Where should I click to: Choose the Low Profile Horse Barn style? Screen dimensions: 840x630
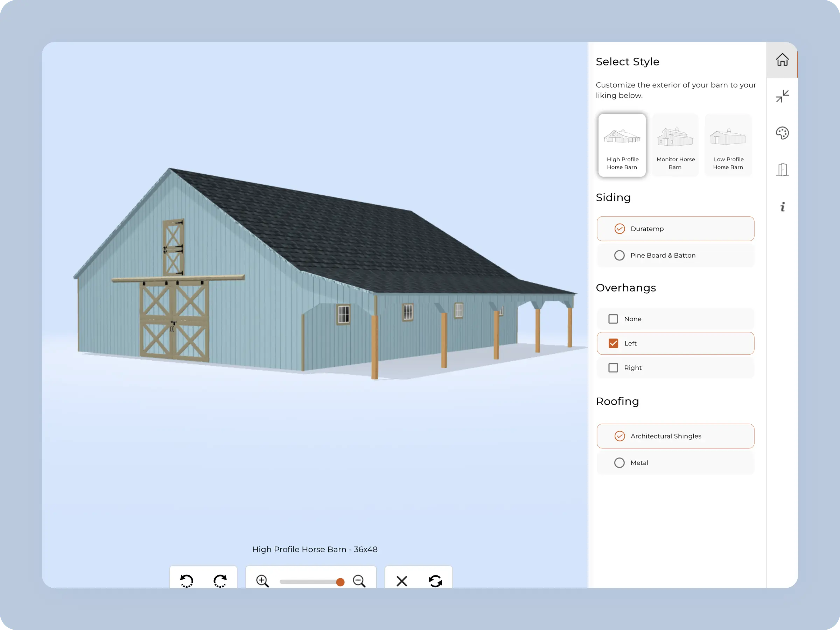728,145
